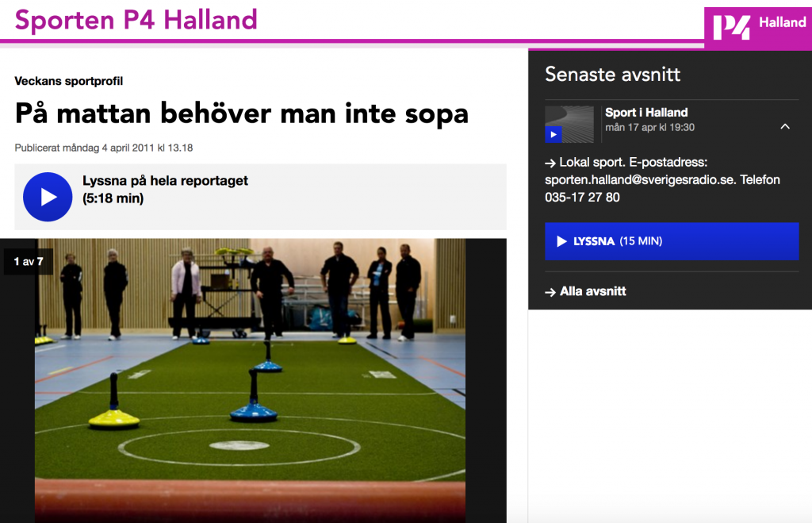Click the arrow icon beside Alla avsnitt
Image resolution: width=812 pixels, height=523 pixels.
coord(550,292)
